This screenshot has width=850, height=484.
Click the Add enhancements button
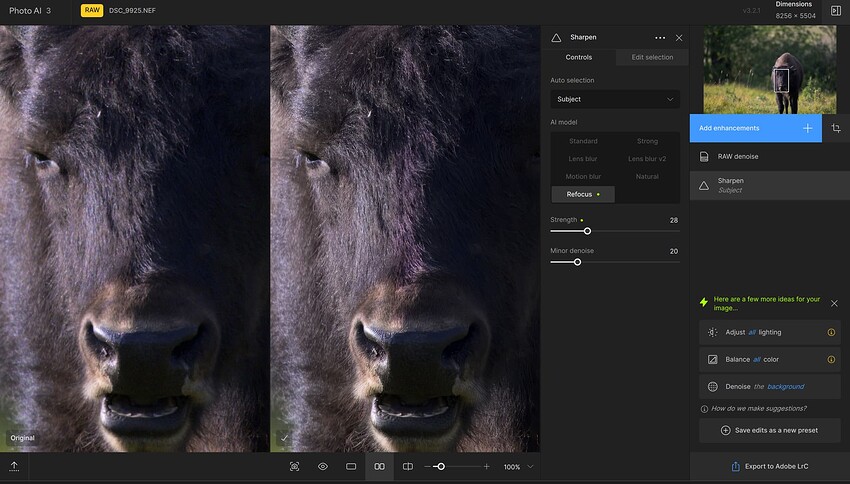pyautogui.click(x=756, y=128)
